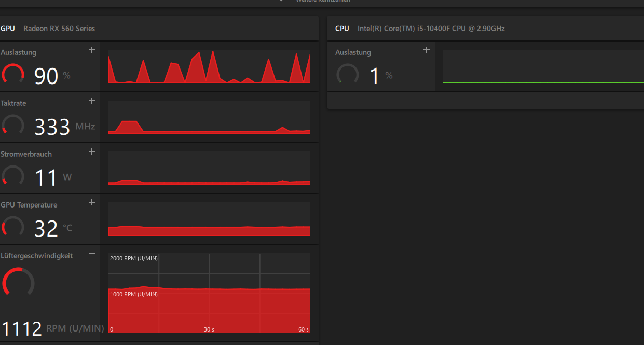Click the Taktrate metric label

(13, 103)
